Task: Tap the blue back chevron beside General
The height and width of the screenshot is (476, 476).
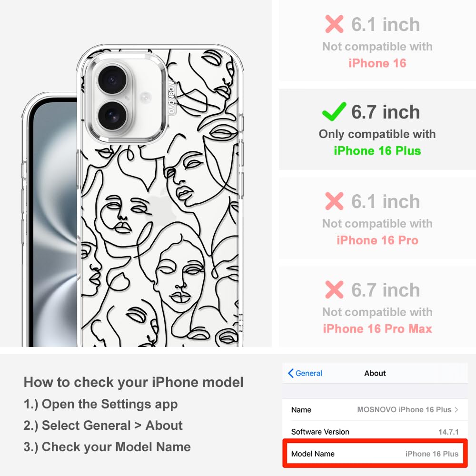Action: 290,373
